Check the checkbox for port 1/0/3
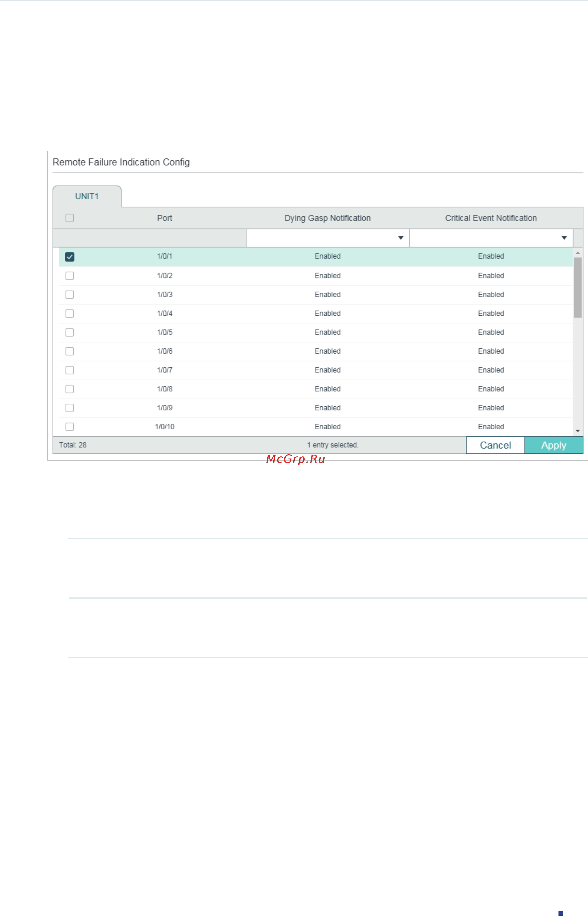Screen dimensions: 588x917 pos(69,295)
